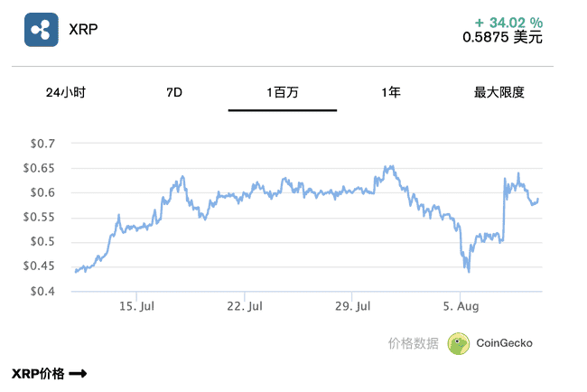This screenshot has height=392, width=587.
Task: Click the XRP coin name
Action: [x=83, y=29]
